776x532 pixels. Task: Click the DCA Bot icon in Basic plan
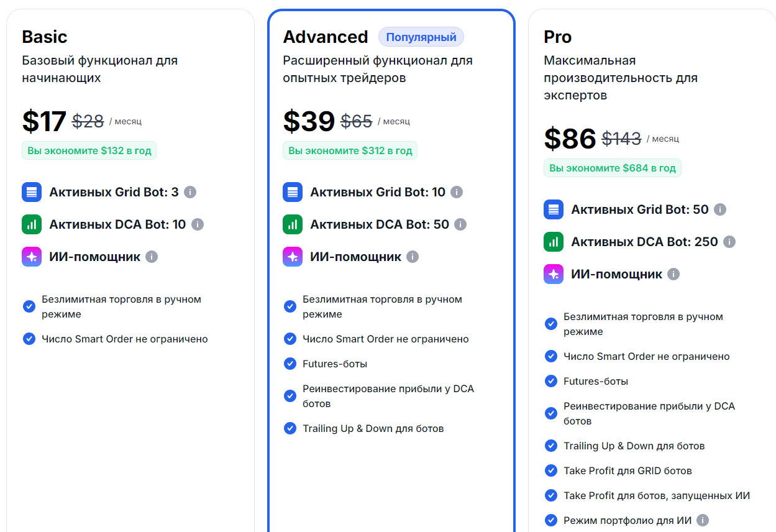click(32, 224)
